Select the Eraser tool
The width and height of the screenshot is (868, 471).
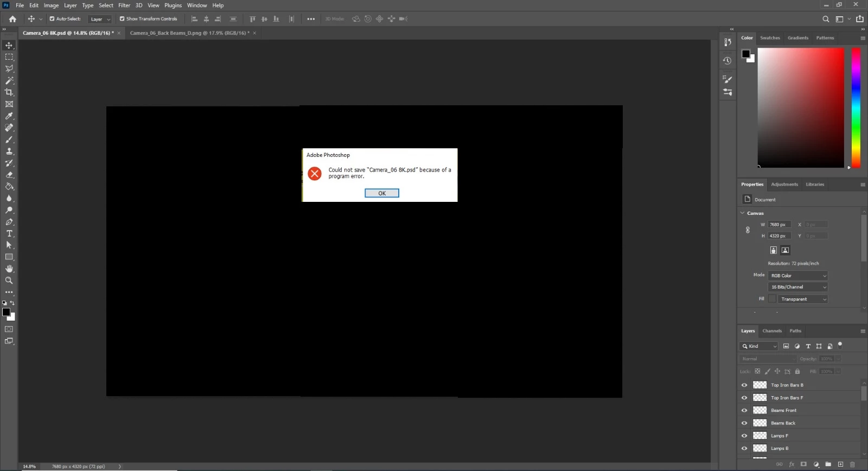9,175
